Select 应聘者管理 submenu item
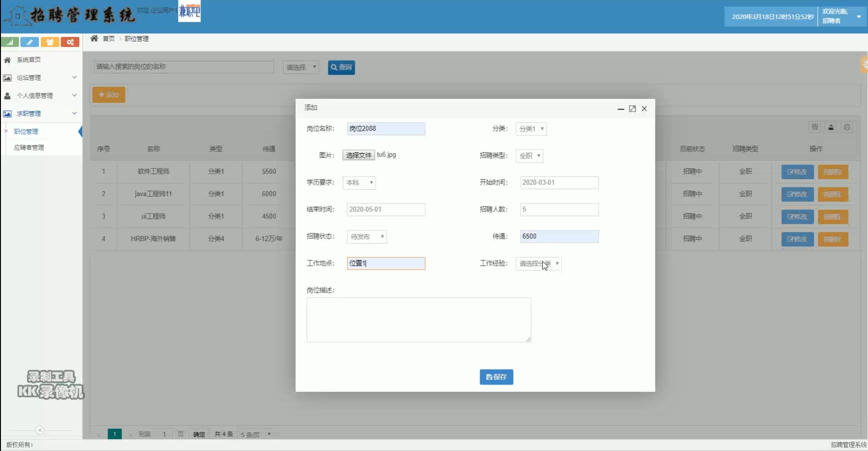This screenshot has width=868, height=451. [x=29, y=148]
